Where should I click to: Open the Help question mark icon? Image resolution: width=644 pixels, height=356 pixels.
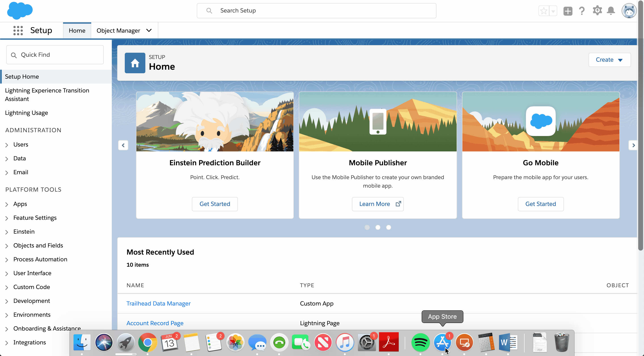[582, 11]
